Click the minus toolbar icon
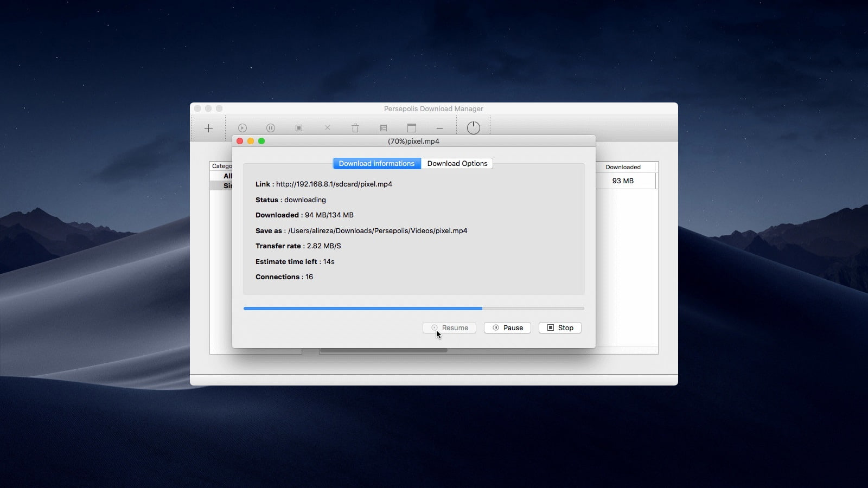Image resolution: width=868 pixels, height=488 pixels. click(439, 128)
